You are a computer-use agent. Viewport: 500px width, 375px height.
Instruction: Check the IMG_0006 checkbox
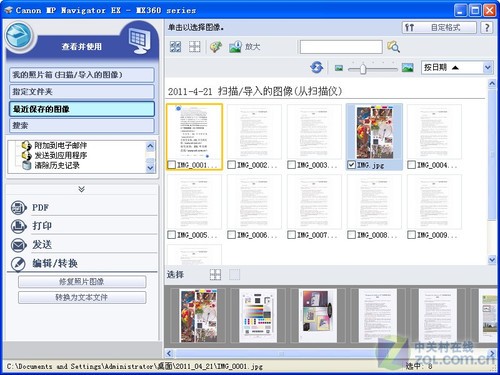[231, 235]
